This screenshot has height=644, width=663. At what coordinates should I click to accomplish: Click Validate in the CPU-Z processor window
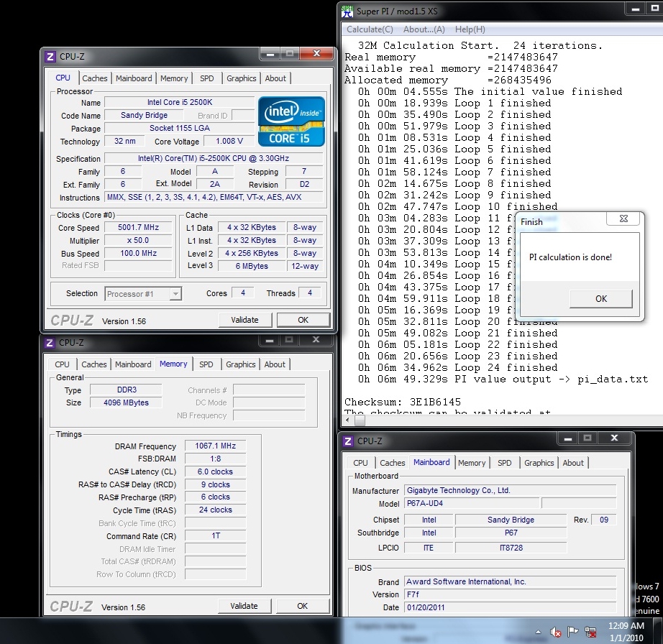[x=244, y=320]
